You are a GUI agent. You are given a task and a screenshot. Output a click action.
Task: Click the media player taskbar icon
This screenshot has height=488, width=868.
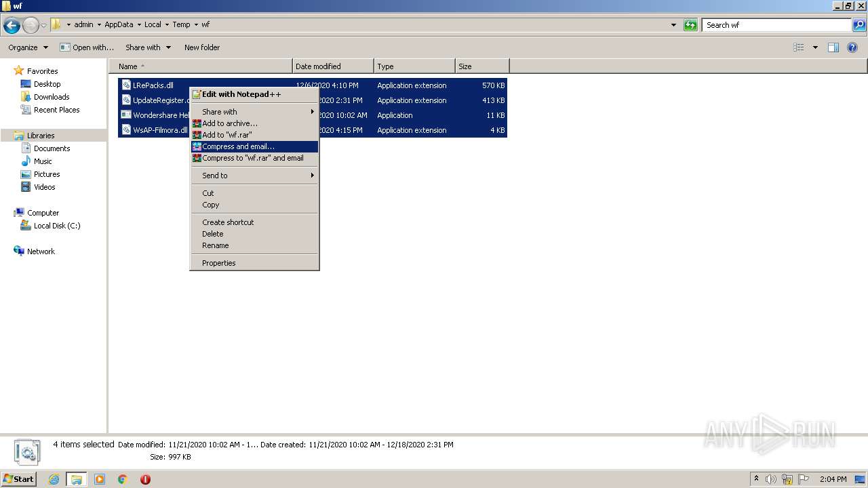pyautogui.click(x=100, y=479)
